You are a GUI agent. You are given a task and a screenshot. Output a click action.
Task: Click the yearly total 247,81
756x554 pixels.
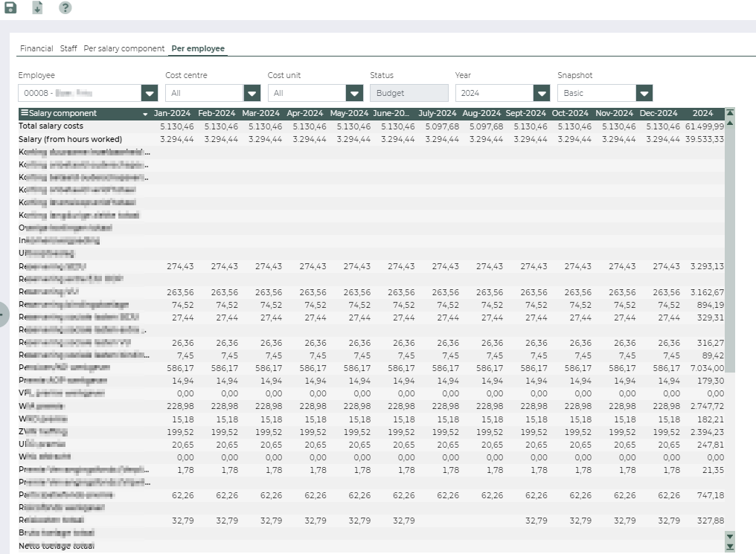point(710,445)
